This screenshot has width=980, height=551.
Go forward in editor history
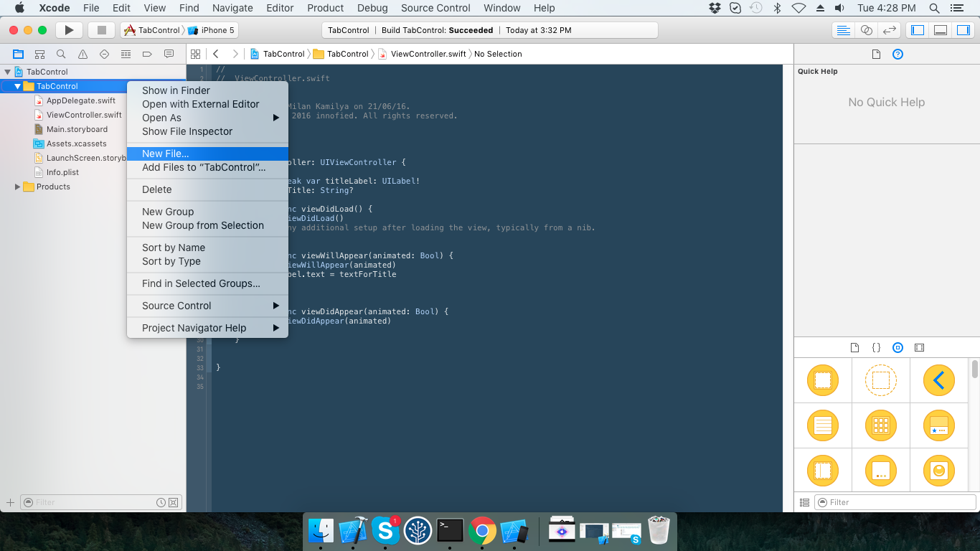tap(235, 54)
